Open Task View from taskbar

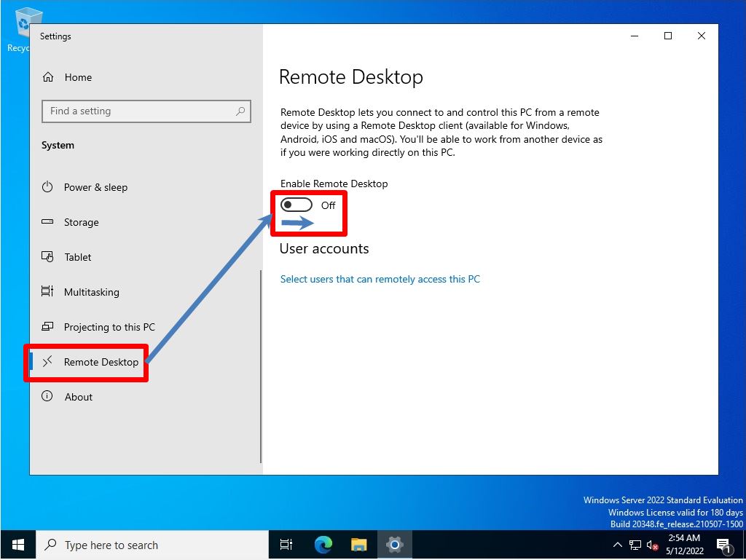point(286,545)
